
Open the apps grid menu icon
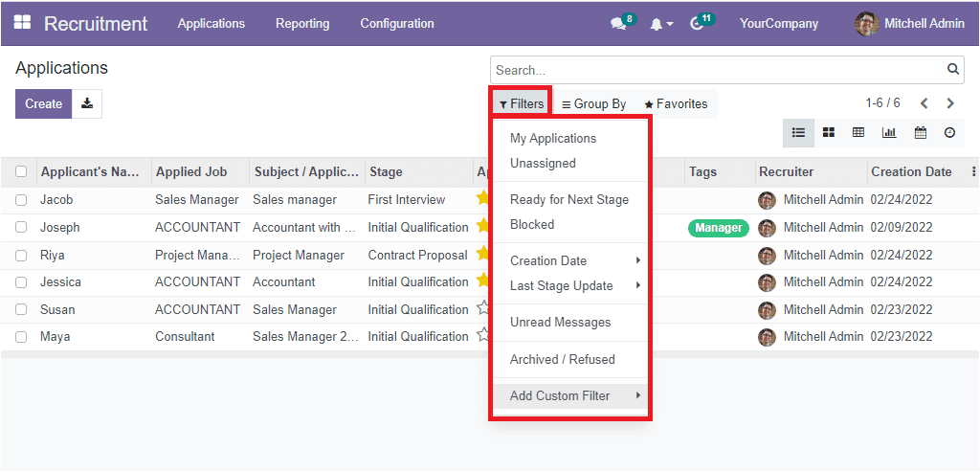point(22,23)
